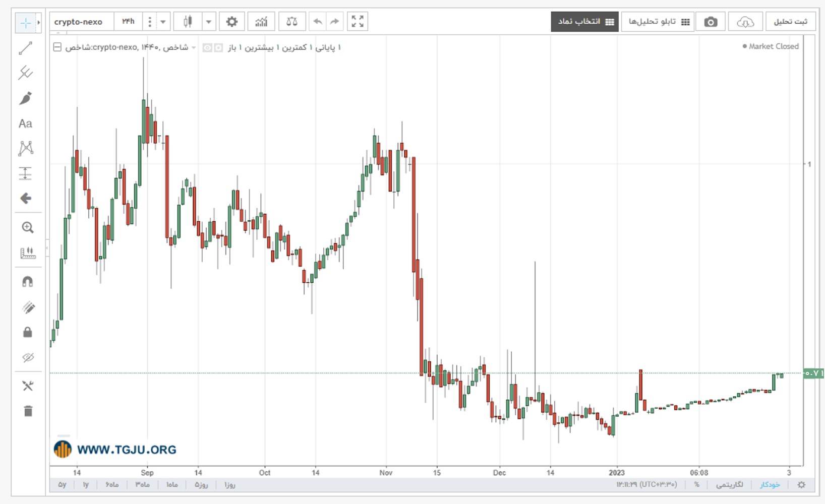825x504 pixels.
Task: Open chart properties gear icon
Action: 232,22
